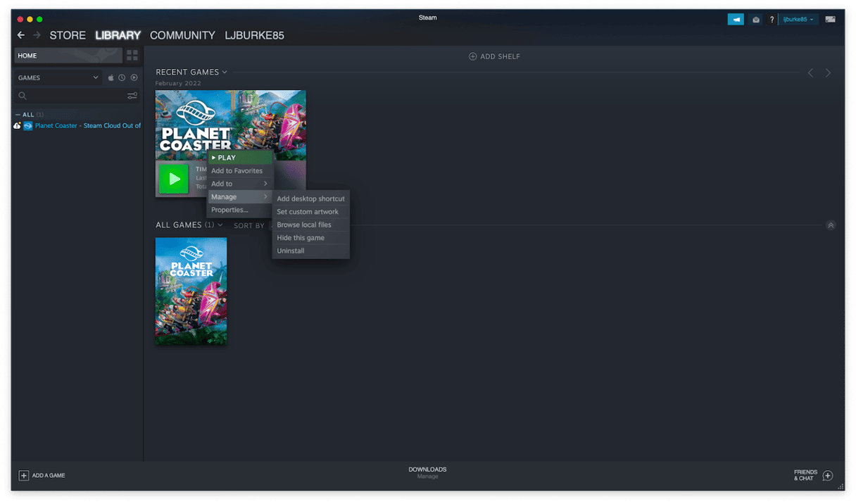The height and width of the screenshot is (504, 856).
Task: Select Uninstall from the context menu
Action: coord(290,250)
